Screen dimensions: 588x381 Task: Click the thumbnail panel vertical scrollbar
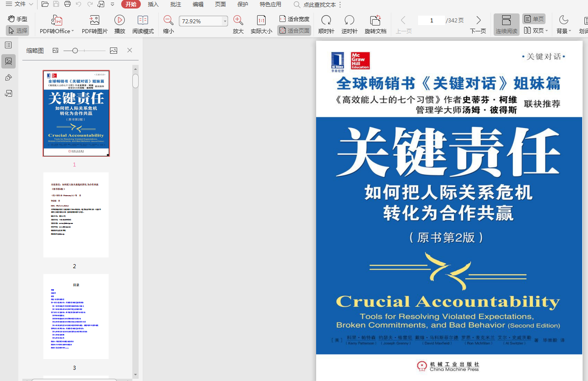tap(135, 81)
